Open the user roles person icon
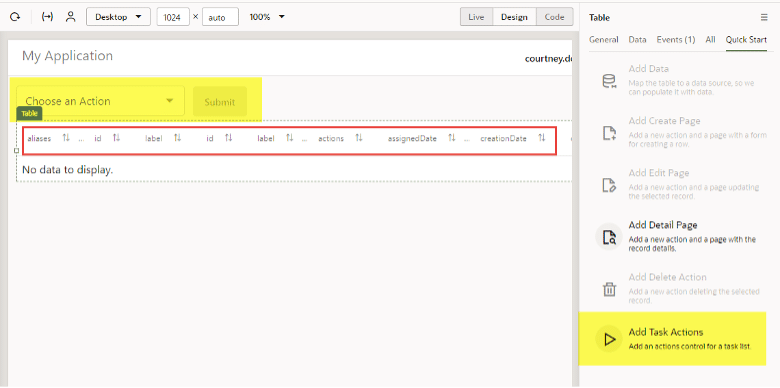This screenshot has height=388, width=780. (x=71, y=17)
